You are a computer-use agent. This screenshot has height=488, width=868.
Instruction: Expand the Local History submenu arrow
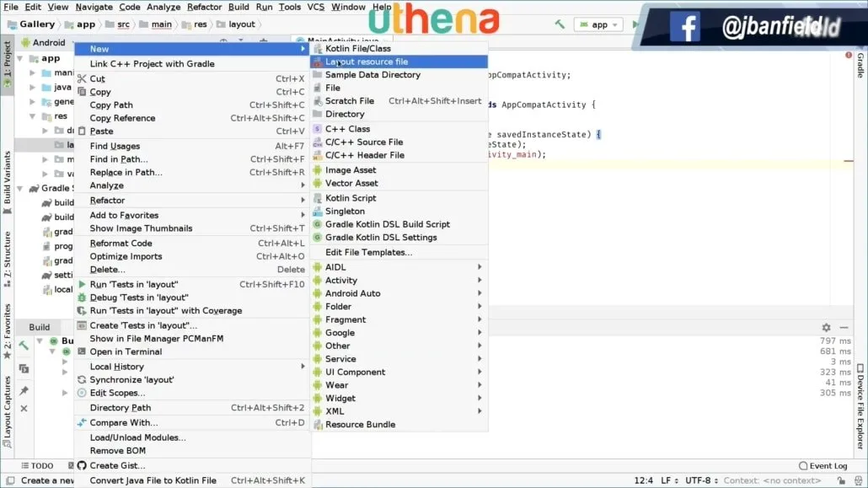[303, 366]
